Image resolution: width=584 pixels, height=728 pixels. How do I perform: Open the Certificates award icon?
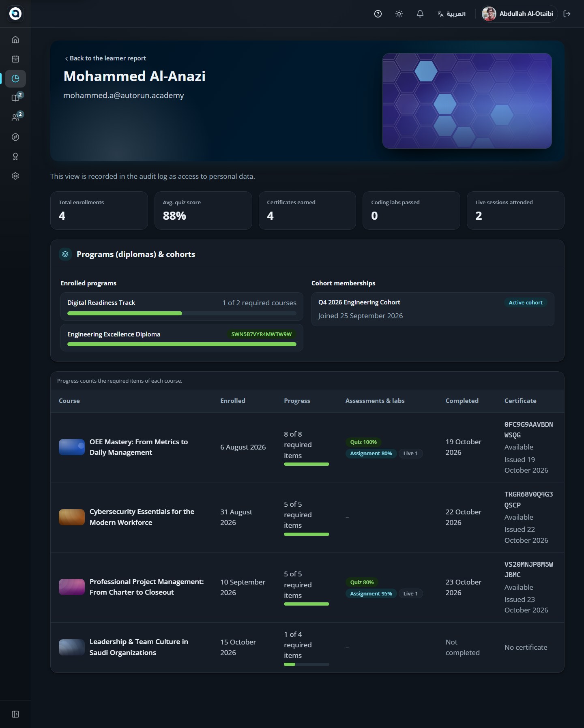click(15, 156)
